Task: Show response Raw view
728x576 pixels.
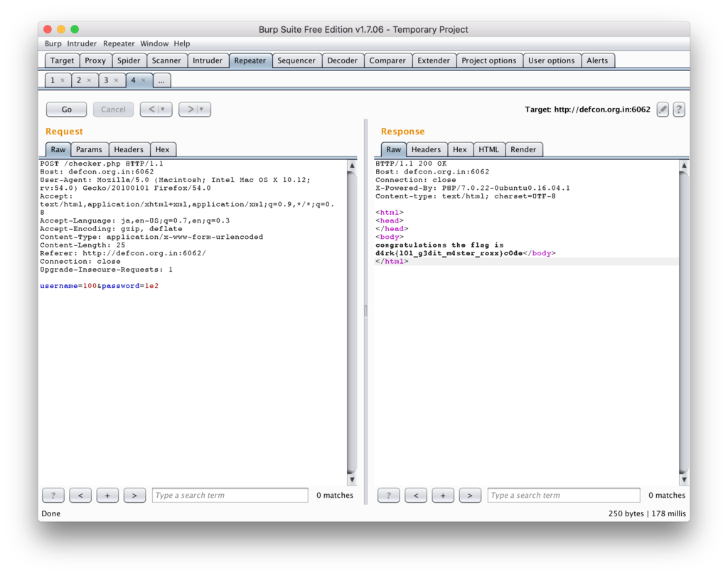Action: (393, 149)
